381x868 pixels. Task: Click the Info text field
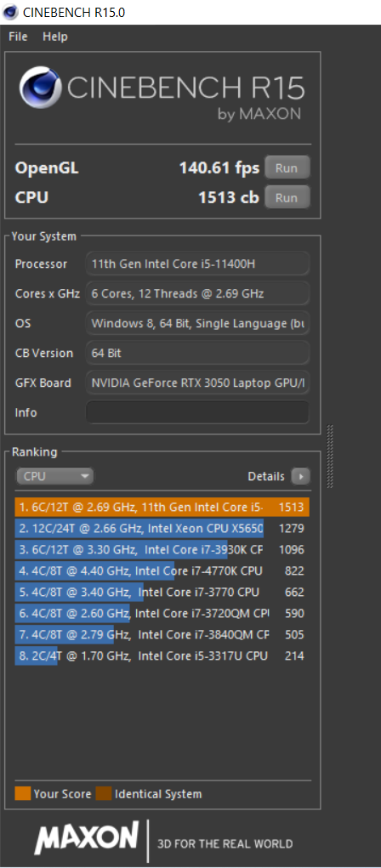(197, 412)
